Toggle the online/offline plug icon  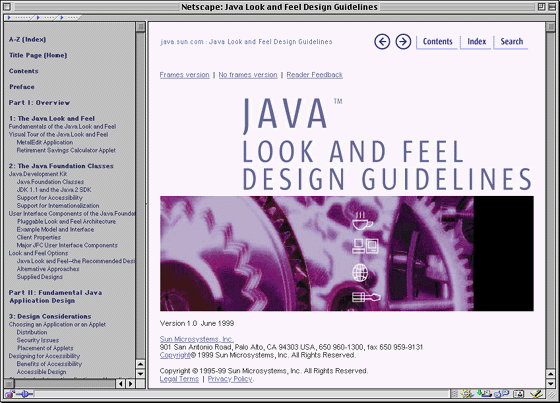[x=25, y=394]
